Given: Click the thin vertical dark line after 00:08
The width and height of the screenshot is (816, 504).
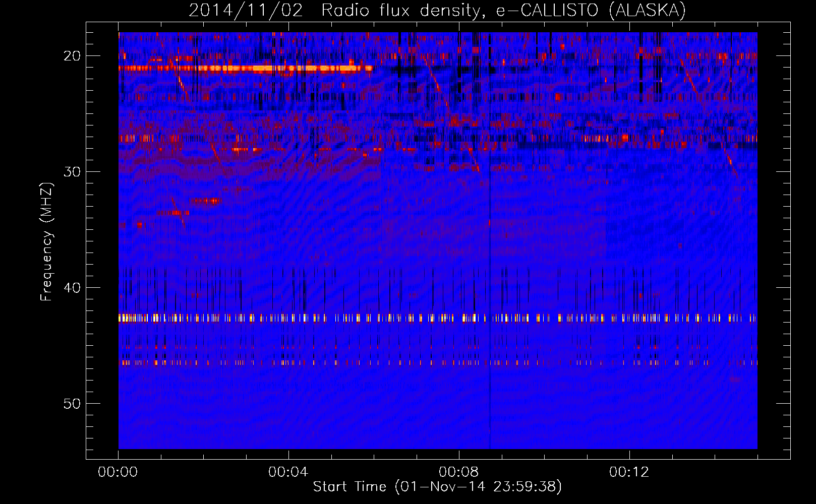Looking at the screenshot, I should pyautogui.click(x=490, y=240).
